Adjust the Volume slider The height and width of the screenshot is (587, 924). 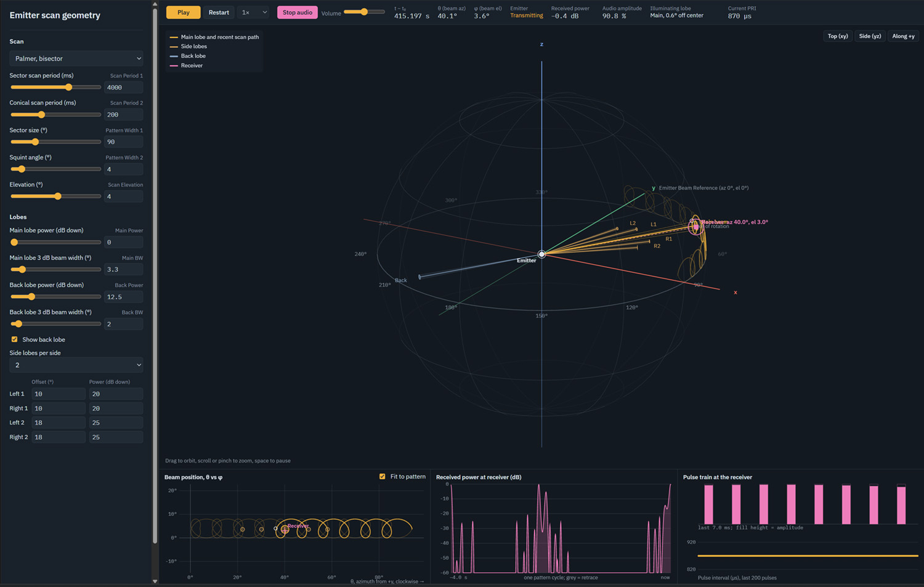click(364, 12)
